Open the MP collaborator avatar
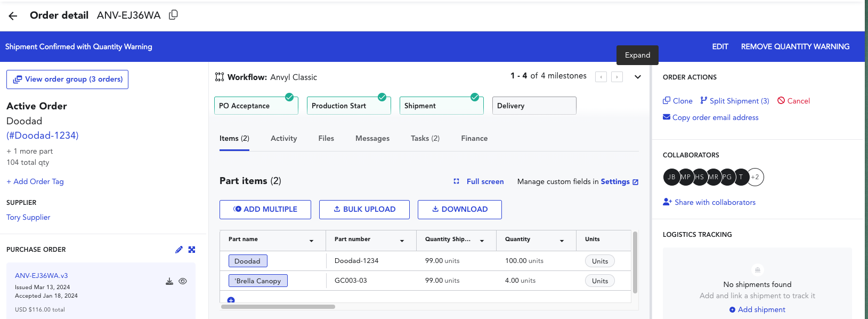Screen dimensions: 868x319 685,177
